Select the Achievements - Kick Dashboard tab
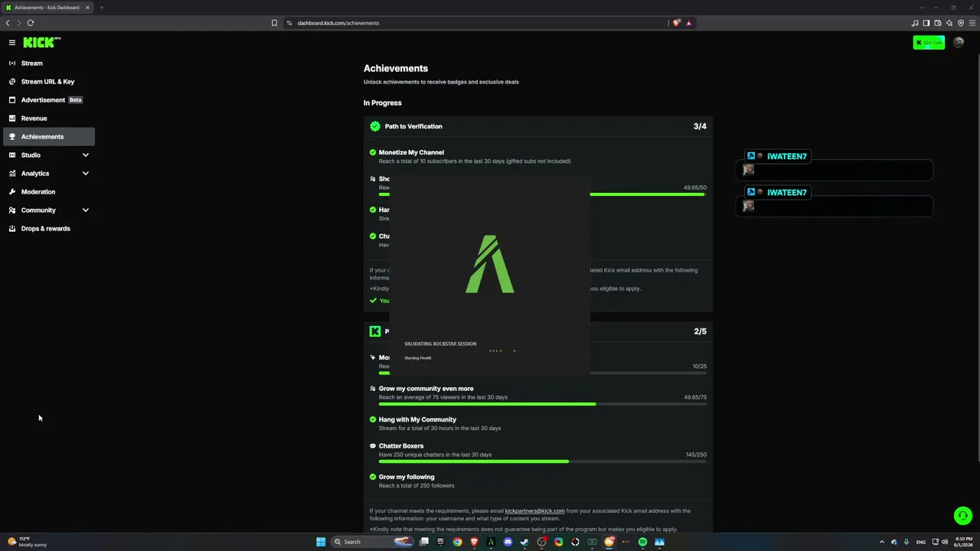The width and height of the screenshot is (980, 551). click(46, 8)
